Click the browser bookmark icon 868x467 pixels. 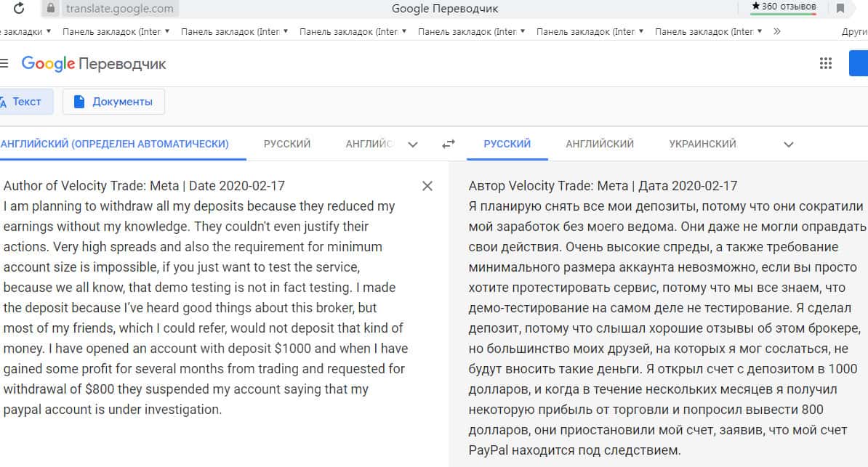pyautogui.click(x=840, y=9)
